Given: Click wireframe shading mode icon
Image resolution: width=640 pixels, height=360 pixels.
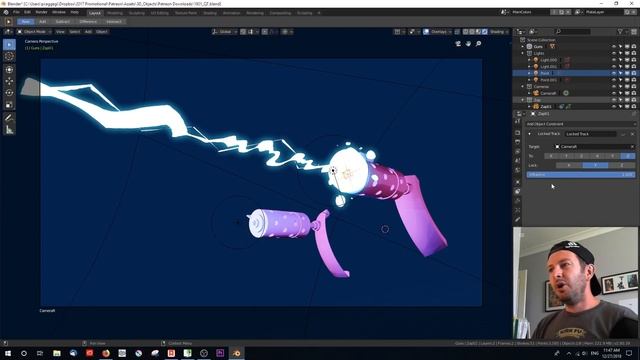Looking at the screenshot, I should [466, 31].
